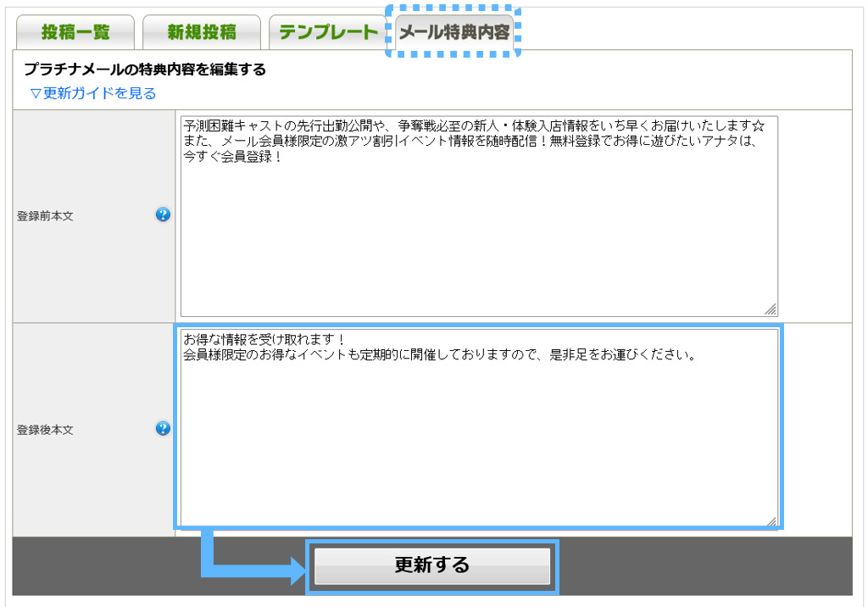Expand the 更新ガイドを見る guide link
Viewport: 868px width, 607px height.
point(93,93)
